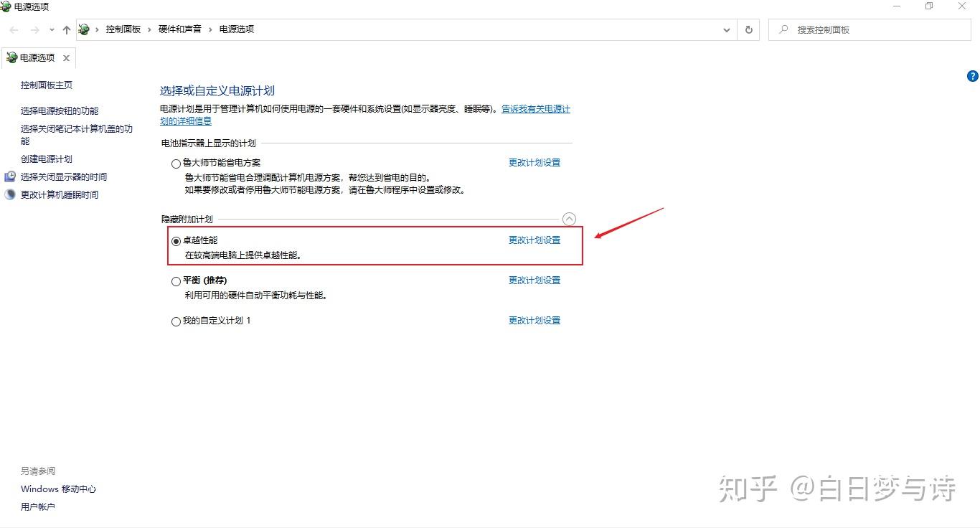Collapse the 隐藏附加计划 section chevron

tap(569, 219)
